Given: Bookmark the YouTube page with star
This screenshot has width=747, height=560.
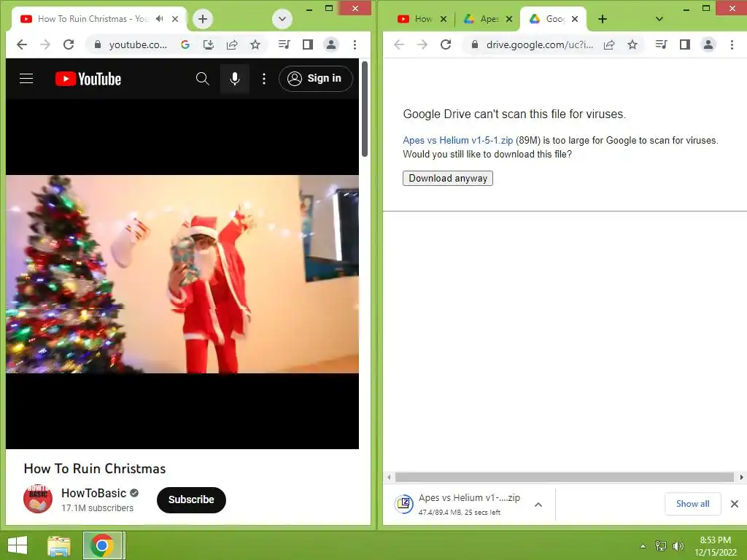Looking at the screenshot, I should click(x=255, y=44).
